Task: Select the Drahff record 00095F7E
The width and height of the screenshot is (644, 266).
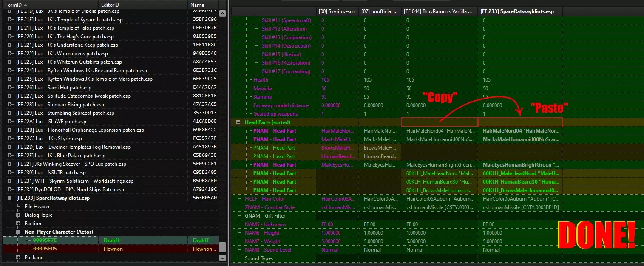Action: 111,241
